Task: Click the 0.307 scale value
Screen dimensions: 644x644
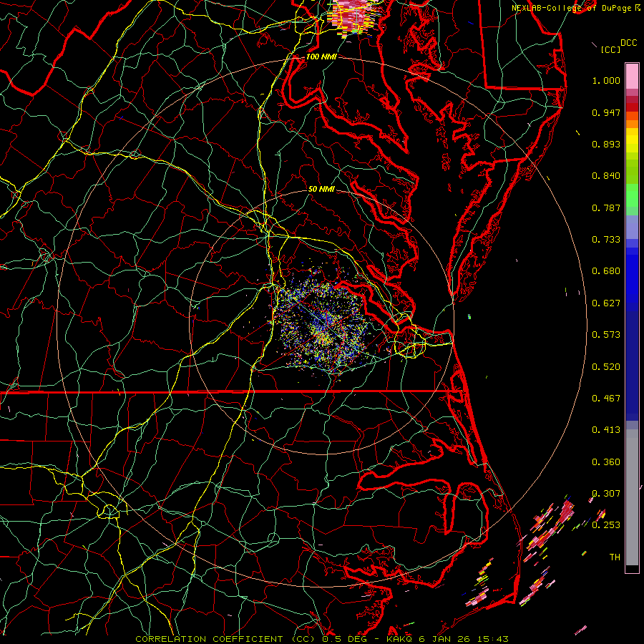Action: 606,494
